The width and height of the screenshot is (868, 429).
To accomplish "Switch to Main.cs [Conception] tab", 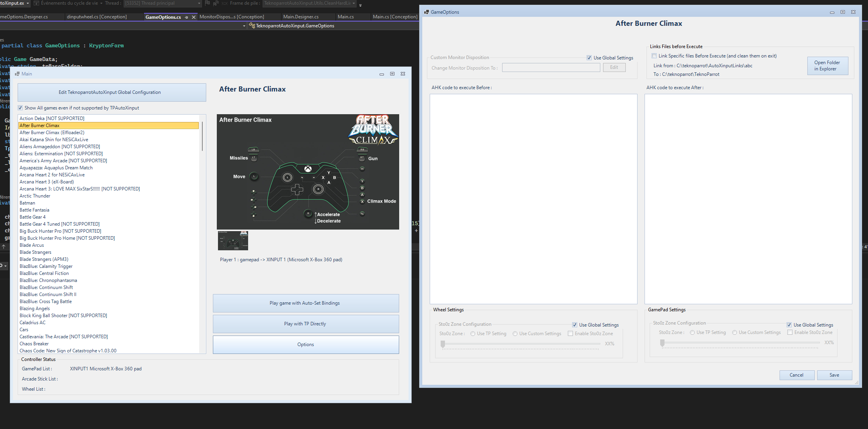I will (x=395, y=17).
